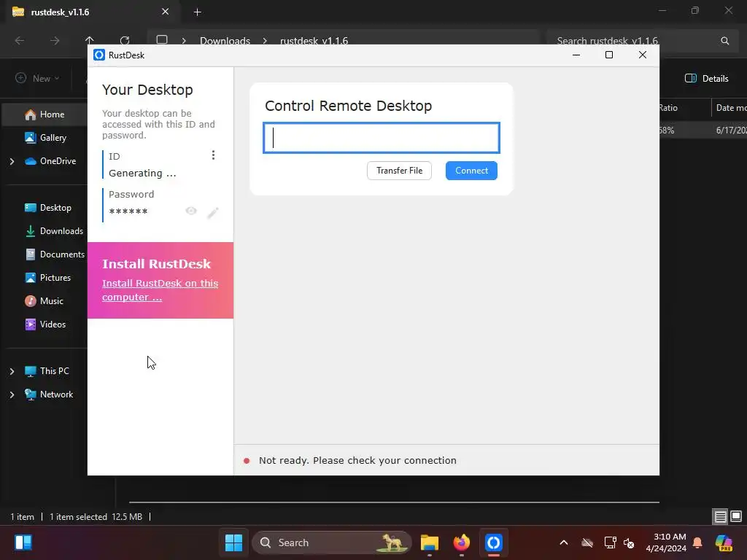Image resolution: width=747 pixels, height=560 pixels.
Task: Show hidden system tray icons
Action: click(564, 542)
